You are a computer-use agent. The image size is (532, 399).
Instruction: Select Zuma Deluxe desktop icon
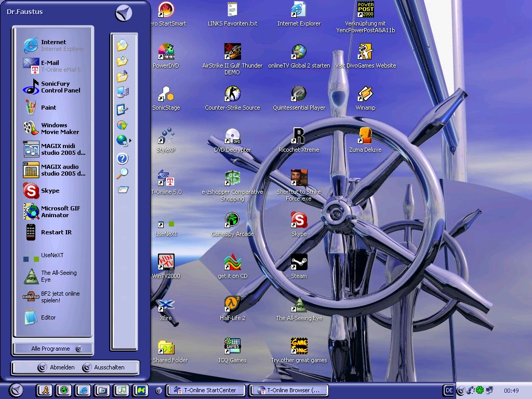coord(365,140)
